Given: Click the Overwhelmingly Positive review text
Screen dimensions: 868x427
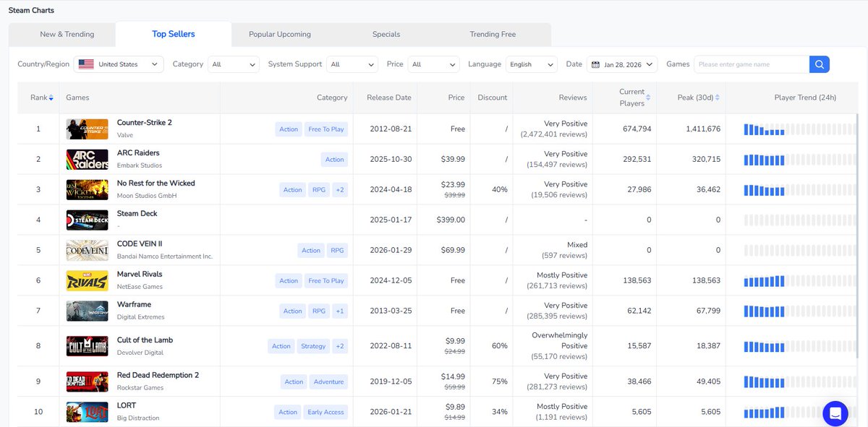Looking at the screenshot, I should (x=561, y=341).
